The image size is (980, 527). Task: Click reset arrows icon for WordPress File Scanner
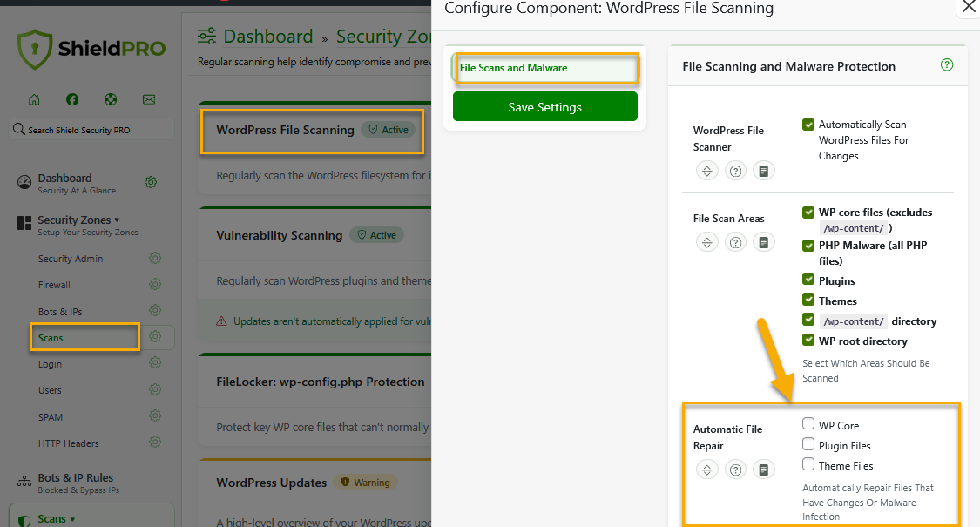pos(706,171)
